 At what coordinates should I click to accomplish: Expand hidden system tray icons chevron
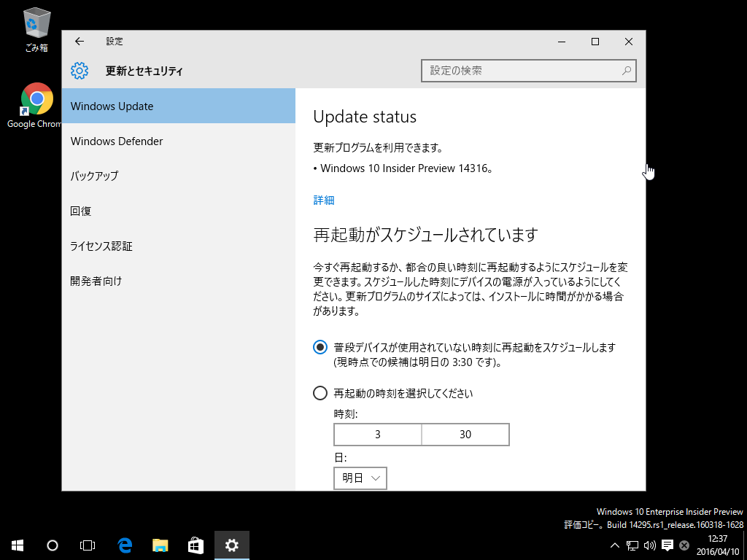click(x=614, y=545)
